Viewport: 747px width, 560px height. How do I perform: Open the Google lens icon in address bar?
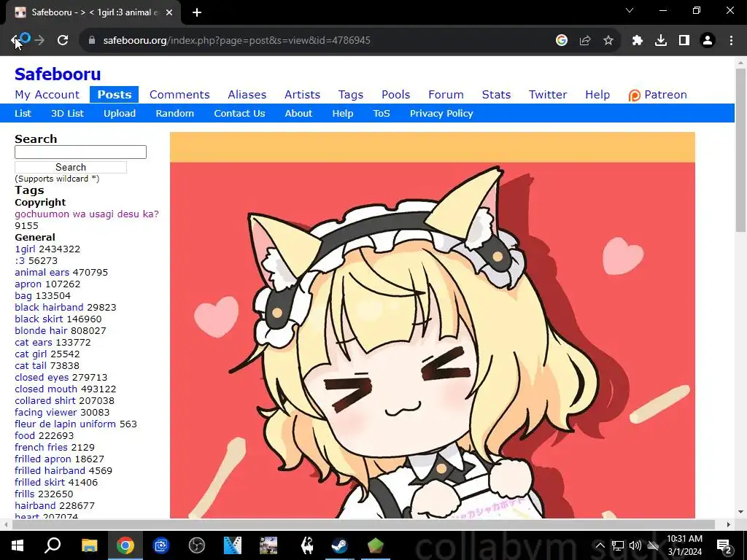[562, 41]
